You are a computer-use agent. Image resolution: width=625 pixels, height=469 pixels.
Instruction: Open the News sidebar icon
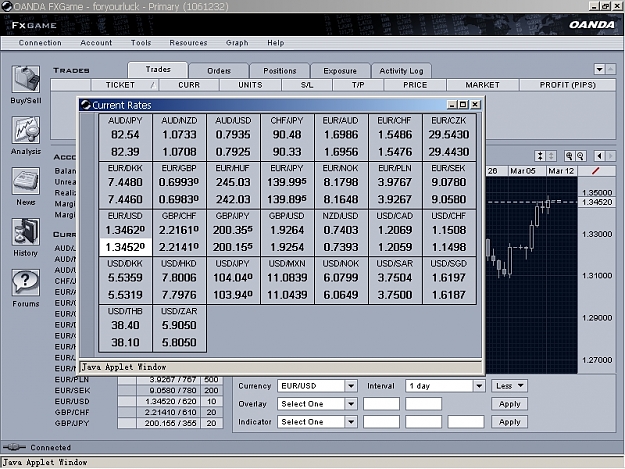point(26,181)
